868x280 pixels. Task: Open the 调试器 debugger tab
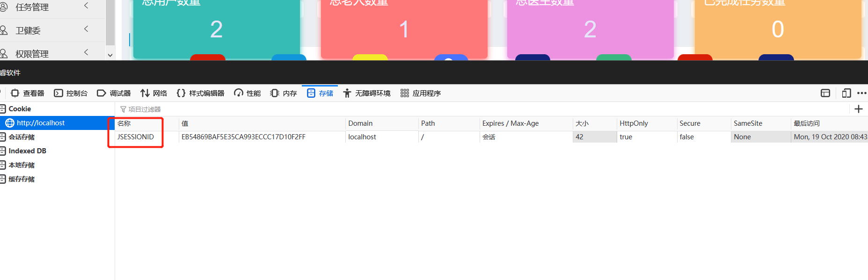(114, 93)
